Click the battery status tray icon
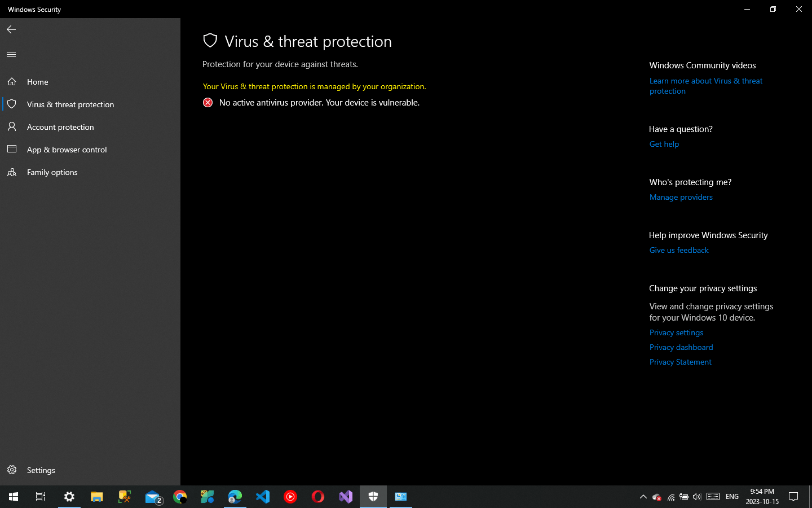The width and height of the screenshot is (812, 508). pos(684,497)
